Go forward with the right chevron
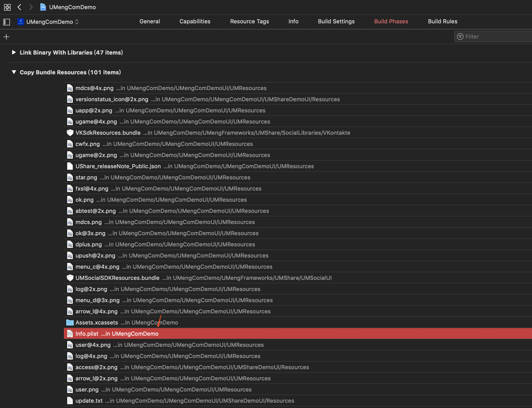The width and height of the screenshot is (532, 408). coord(31,7)
